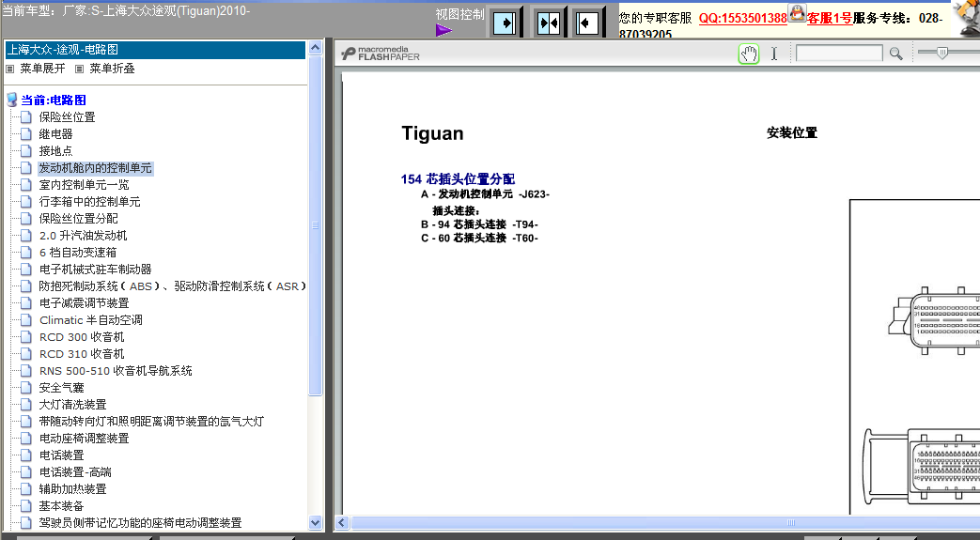The height and width of the screenshot is (540, 980).
Task: Expand all menus with 菜单展开
Action: [x=42, y=69]
